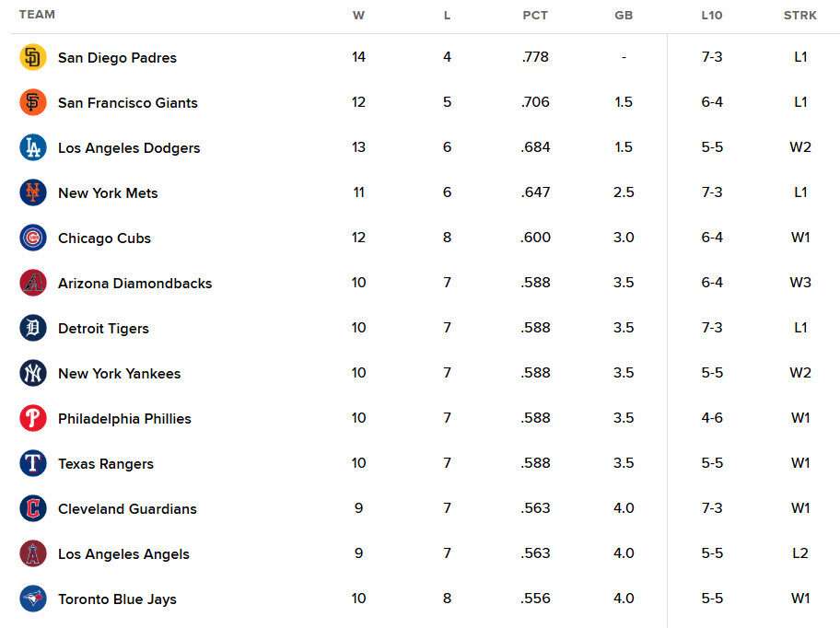Viewport: 840px width, 628px height.
Task: Open the New York Yankees logo icon
Action: (32, 373)
